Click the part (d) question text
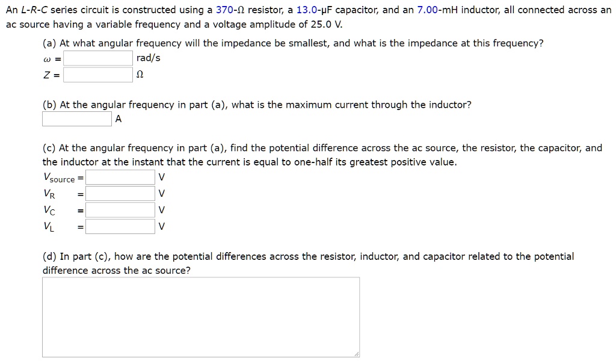616x364 pixels. [x=308, y=264]
